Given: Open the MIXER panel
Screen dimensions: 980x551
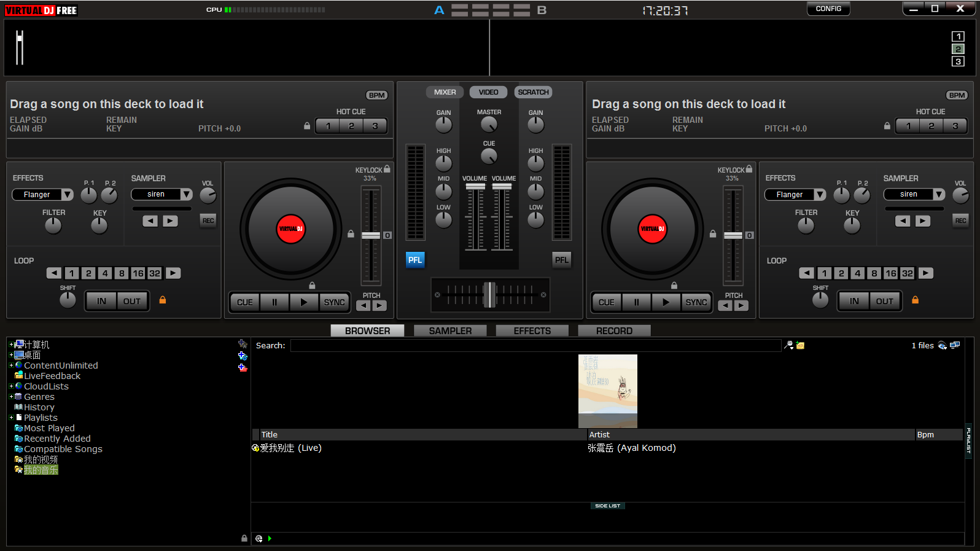Looking at the screenshot, I should click(x=445, y=92).
